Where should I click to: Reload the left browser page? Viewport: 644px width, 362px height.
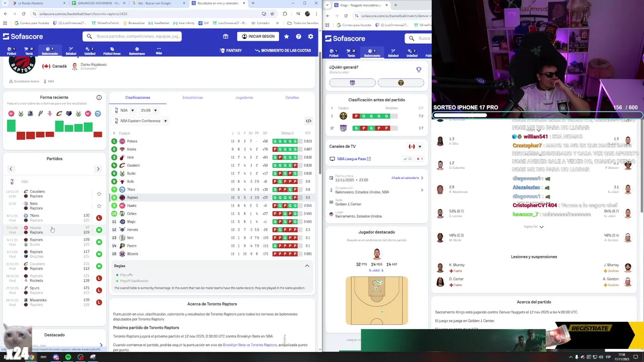(23, 14)
